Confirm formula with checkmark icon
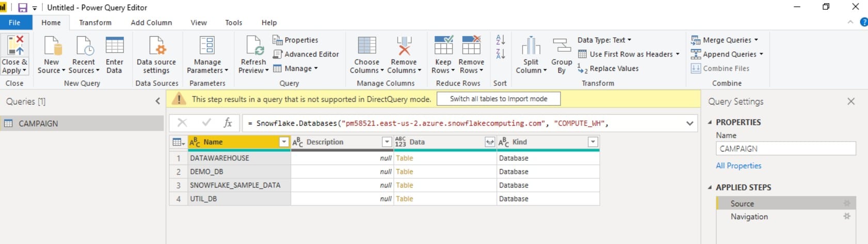Viewport: 868px width, 244px height. [x=206, y=123]
